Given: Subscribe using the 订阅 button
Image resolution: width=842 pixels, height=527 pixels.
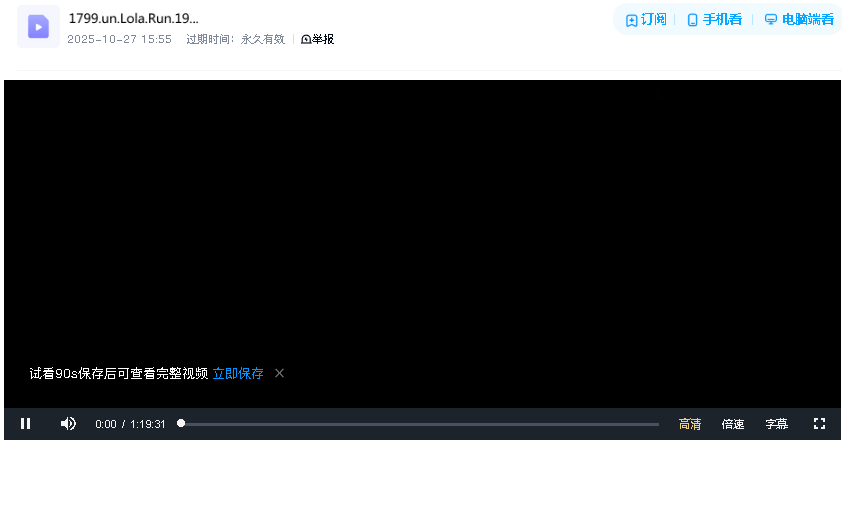Looking at the screenshot, I should (x=646, y=20).
